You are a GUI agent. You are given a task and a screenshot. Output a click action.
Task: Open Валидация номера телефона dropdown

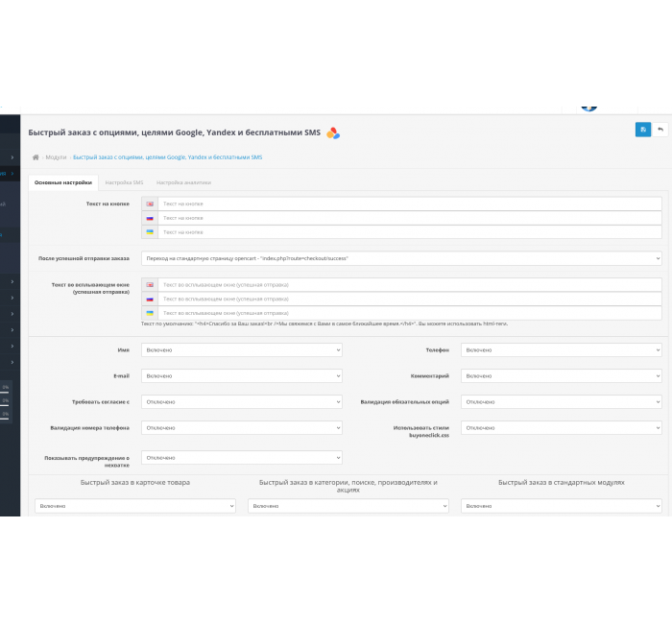click(242, 428)
